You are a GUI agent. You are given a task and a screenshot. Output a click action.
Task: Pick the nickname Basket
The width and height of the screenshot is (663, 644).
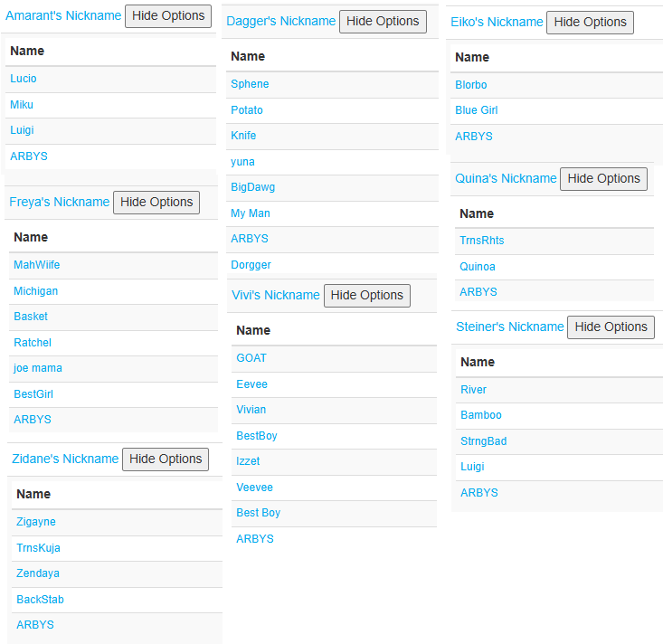click(31, 317)
